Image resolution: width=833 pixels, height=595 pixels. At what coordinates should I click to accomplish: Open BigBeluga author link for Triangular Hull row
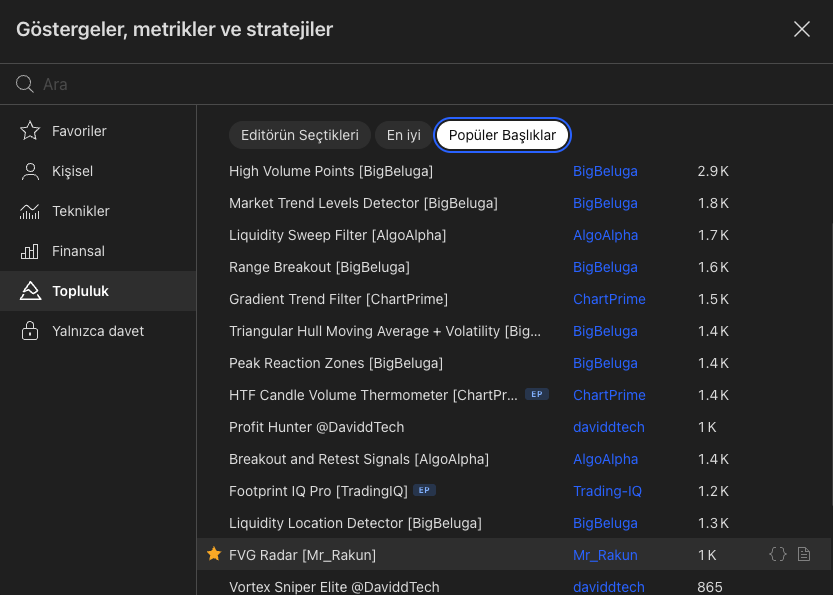(605, 331)
